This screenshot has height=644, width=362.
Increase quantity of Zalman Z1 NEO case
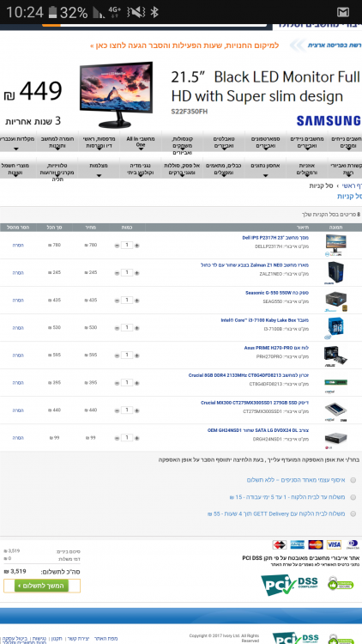click(x=137, y=273)
